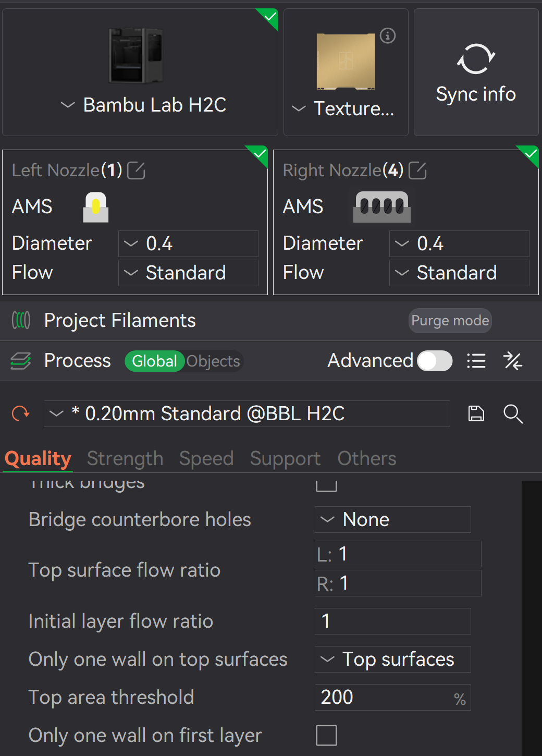This screenshot has height=756, width=542.
Task: Switch to Objects process mode
Action: (x=213, y=361)
